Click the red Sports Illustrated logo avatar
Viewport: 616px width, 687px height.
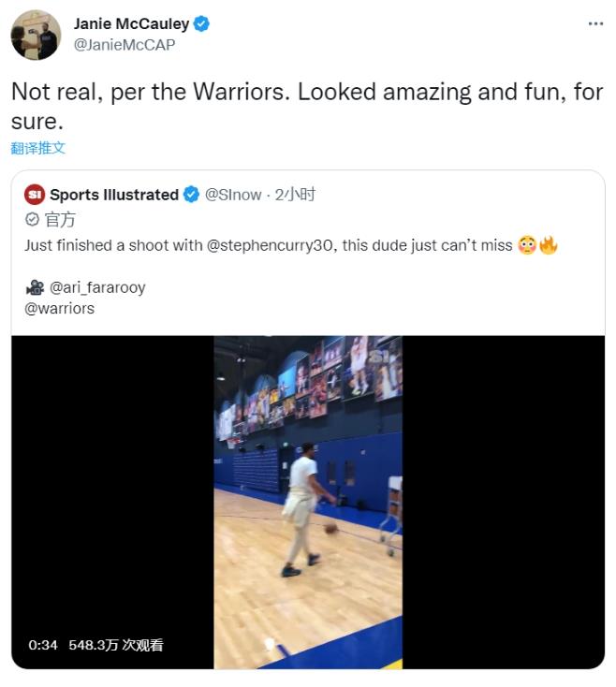35,195
